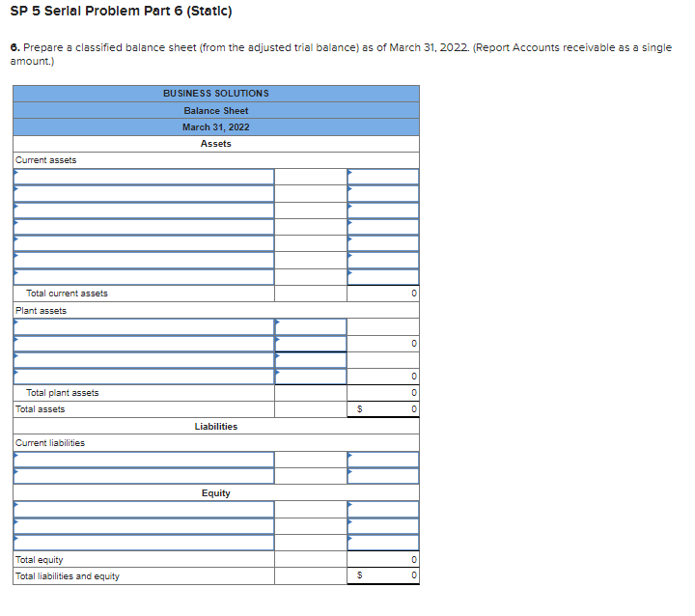Viewport: 695px width, 616px height.
Task: Select fourth amount field under Plant assets
Action: (x=311, y=377)
